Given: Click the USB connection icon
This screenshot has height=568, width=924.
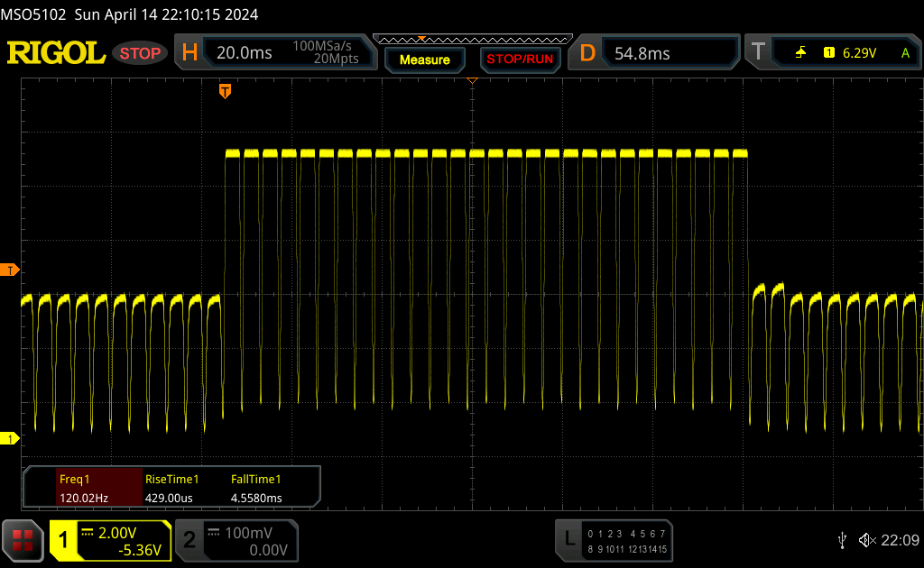Looking at the screenshot, I should (x=843, y=540).
